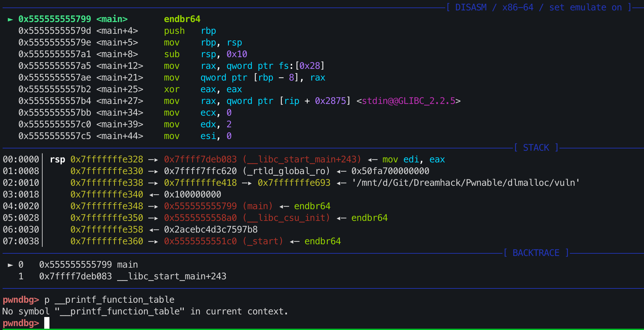The image size is (644, 330).
Task: Click 'esi, 0' operands at main+44
Action: tap(216, 136)
